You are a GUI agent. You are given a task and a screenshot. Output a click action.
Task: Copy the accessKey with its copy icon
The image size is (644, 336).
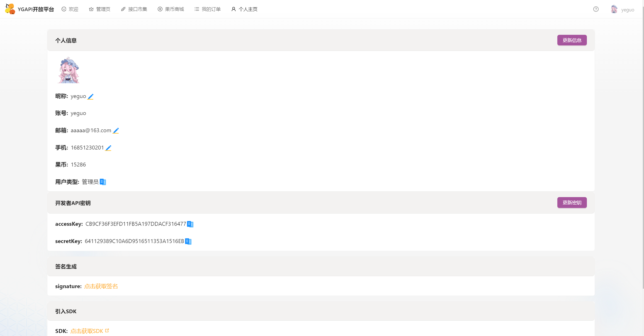coord(190,224)
